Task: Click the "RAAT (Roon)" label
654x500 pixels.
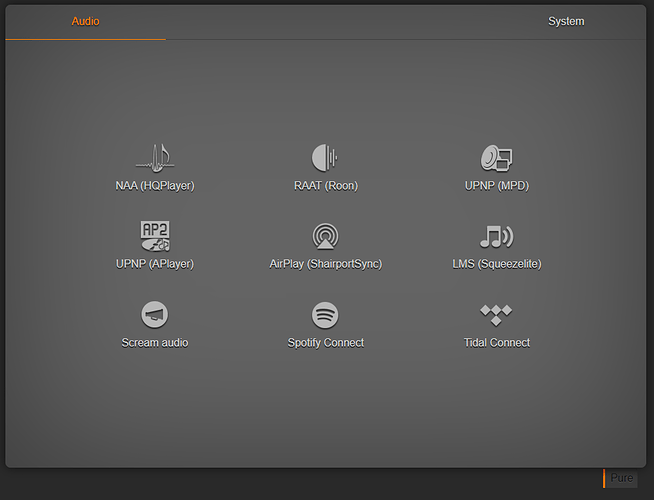Action: pos(326,186)
